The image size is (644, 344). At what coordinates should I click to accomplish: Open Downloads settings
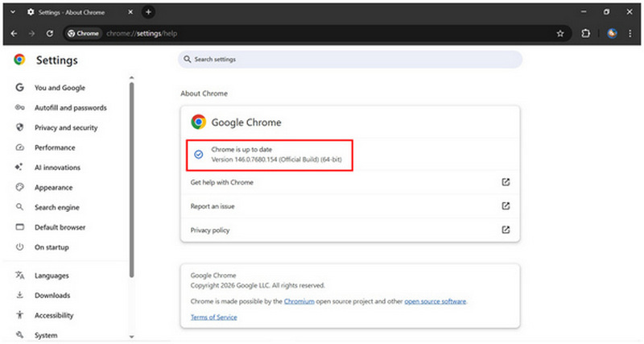(x=52, y=296)
